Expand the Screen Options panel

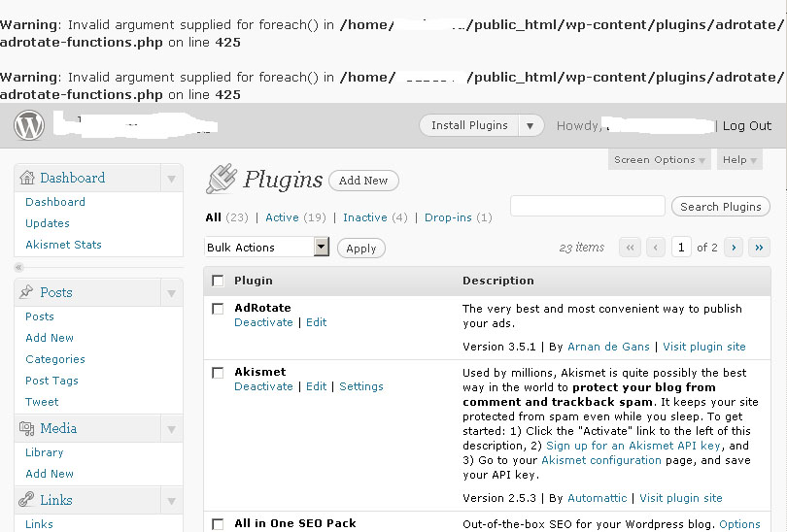(x=659, y=159)
